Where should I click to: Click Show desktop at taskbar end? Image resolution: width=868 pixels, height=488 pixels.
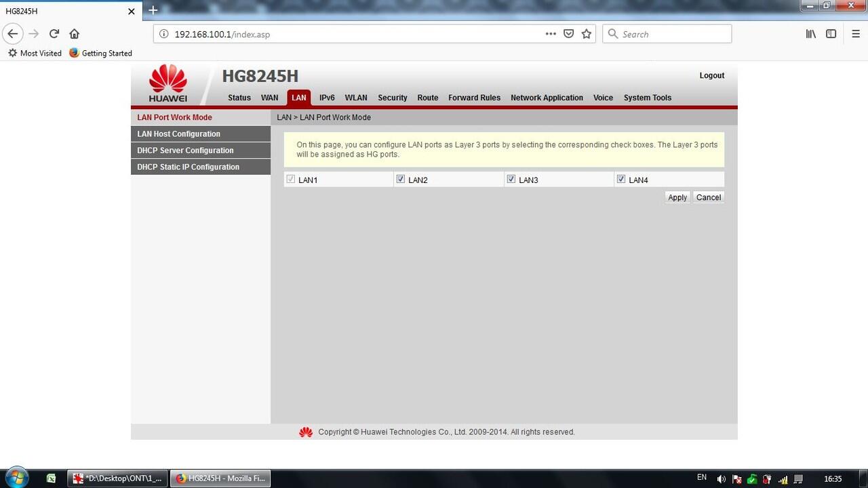863,479
